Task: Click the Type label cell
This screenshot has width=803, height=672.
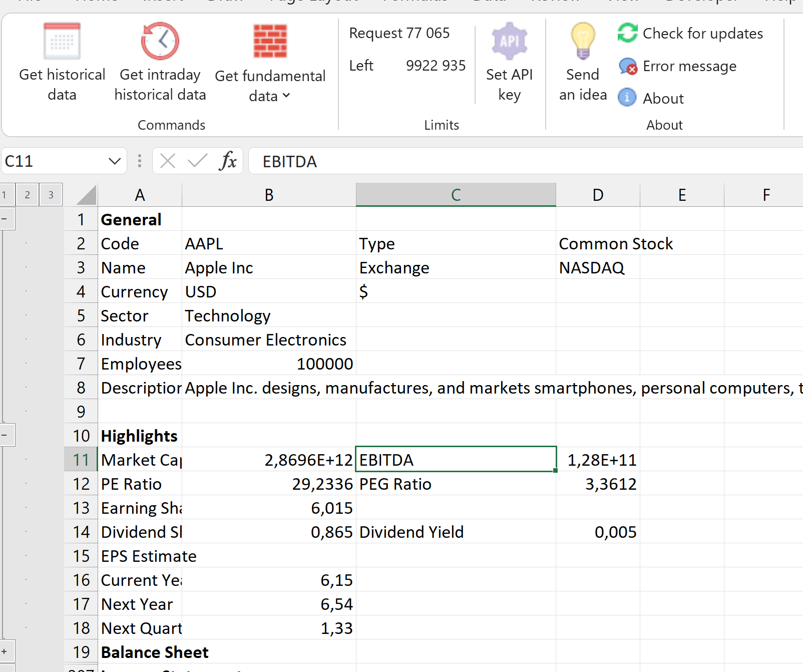Action: tap(456, 243)
